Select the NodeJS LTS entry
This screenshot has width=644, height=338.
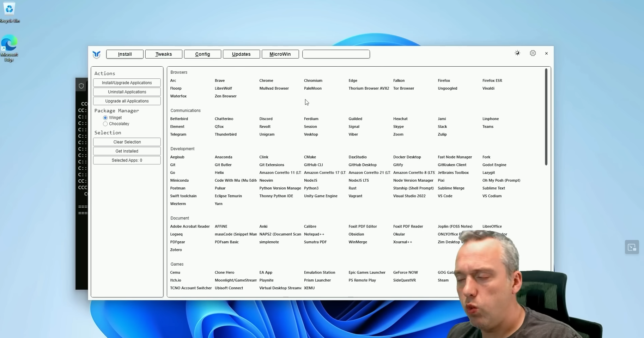[x=359, y=180]
